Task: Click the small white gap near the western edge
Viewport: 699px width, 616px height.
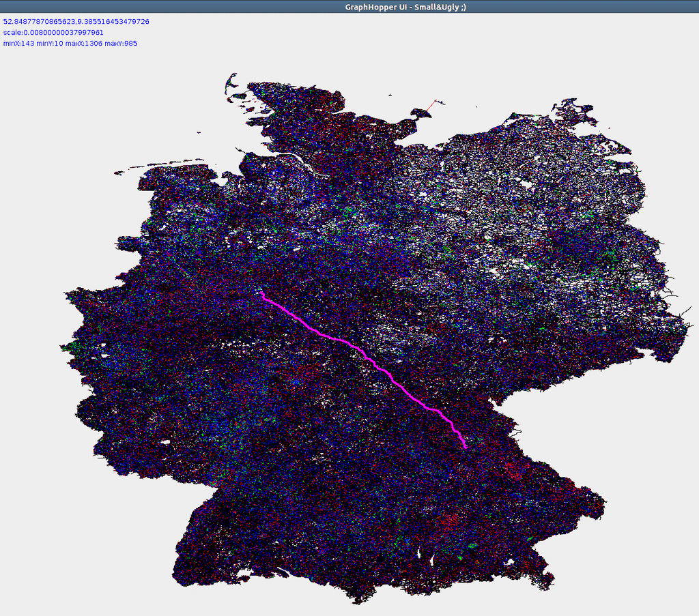Action: pos(165,443)
